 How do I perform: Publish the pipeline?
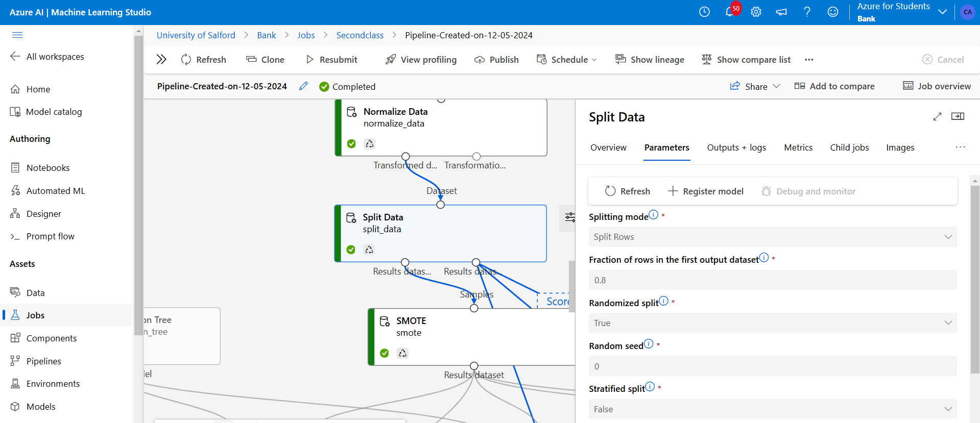pos(496,60)
